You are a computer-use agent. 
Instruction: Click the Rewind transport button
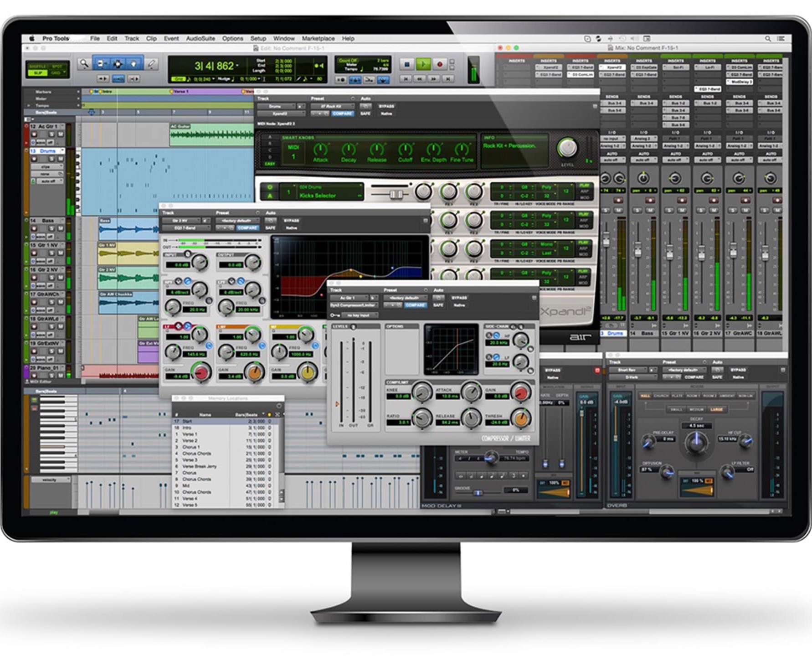click(x=419, y=79)
